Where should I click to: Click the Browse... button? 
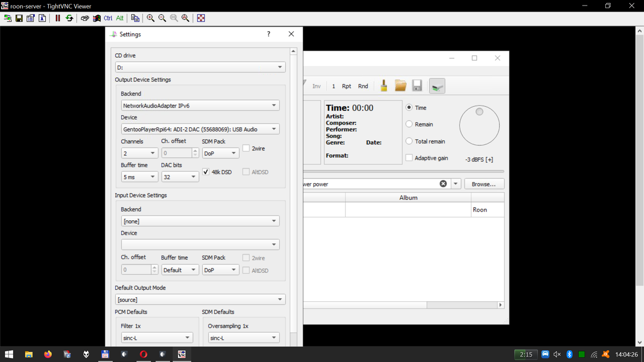pos(484,184)
